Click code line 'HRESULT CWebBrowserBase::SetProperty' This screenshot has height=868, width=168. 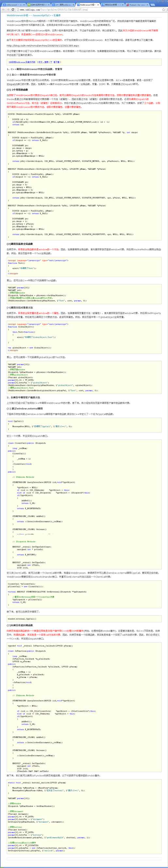click(x=56, y=205)
